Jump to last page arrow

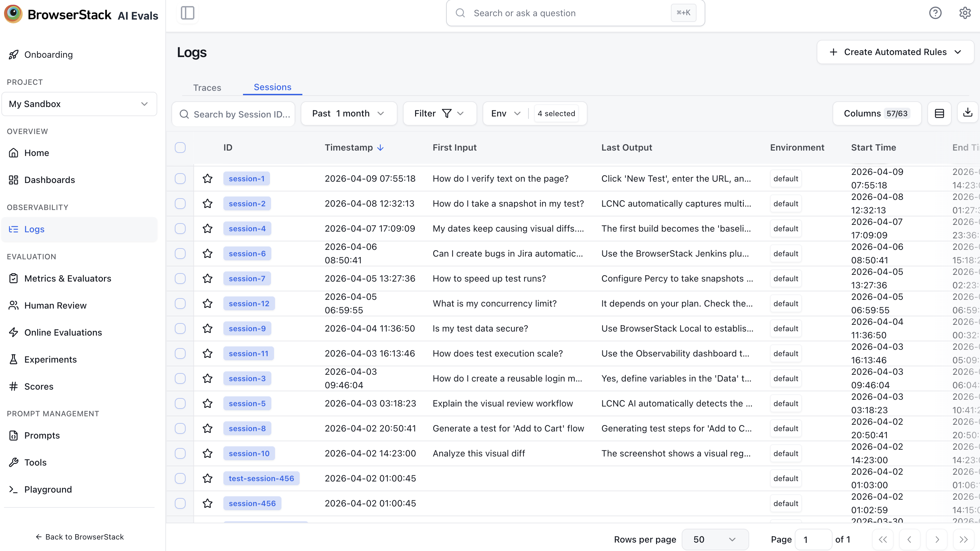click(964, 540)
